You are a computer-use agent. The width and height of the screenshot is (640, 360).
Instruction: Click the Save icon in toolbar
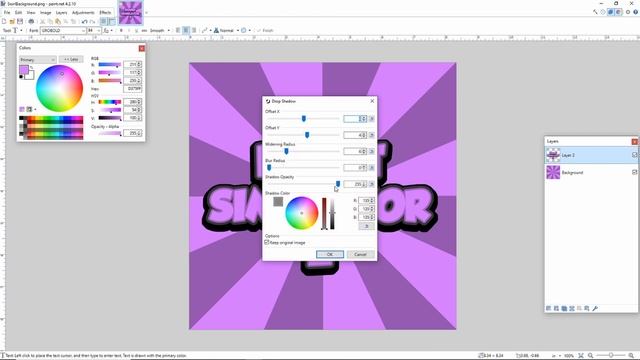point(20,22)
